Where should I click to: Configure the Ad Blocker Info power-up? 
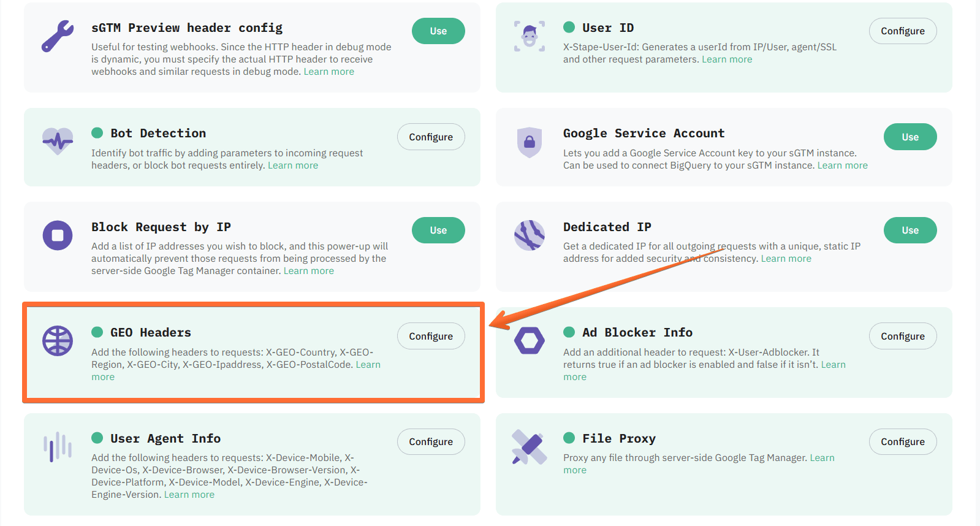(903, 337)
